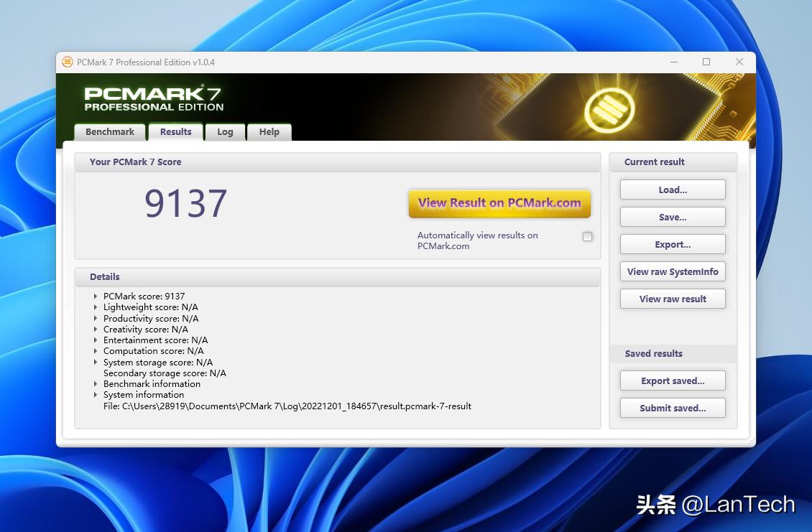Click Export saved results
The image size is (812, 532).
tap(673, 381)
